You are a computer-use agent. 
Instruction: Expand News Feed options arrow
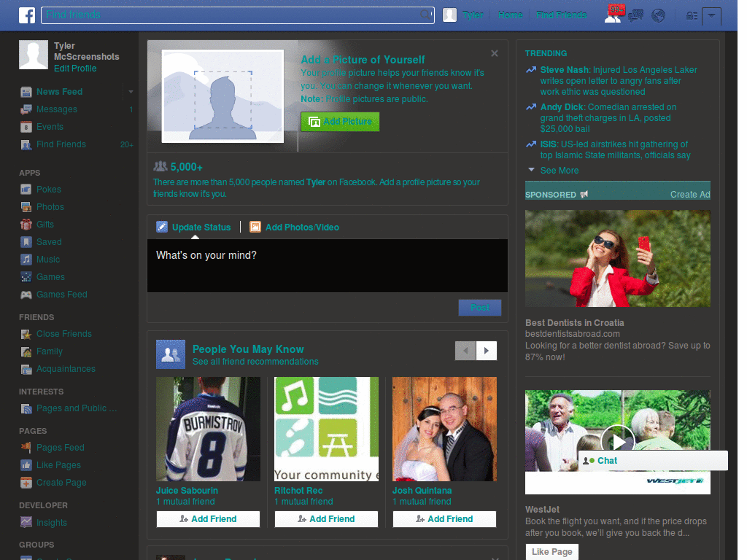click(131, 91)
